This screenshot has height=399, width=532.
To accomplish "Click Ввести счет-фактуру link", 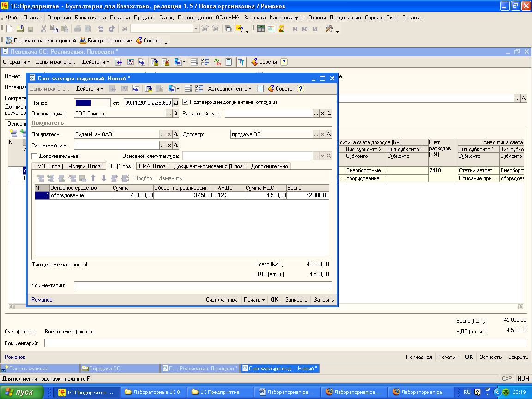I will 69,332.
